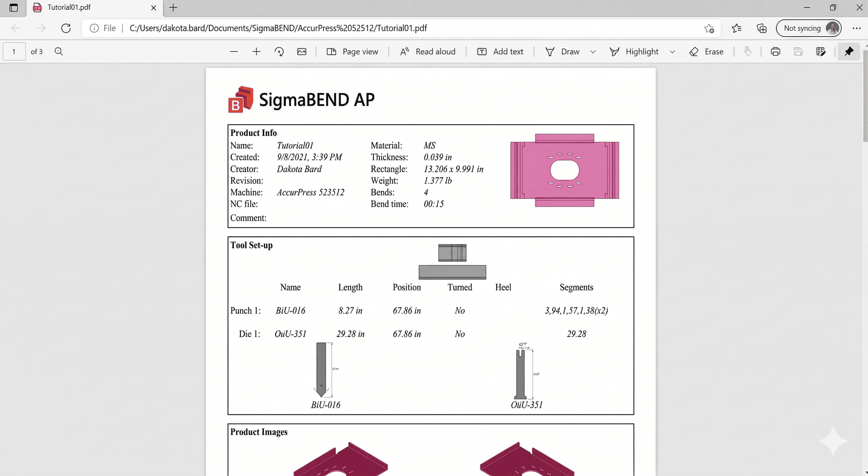Click the die length '29.28 in'
The image size is (868, 476).
click(x=350, y=334)
